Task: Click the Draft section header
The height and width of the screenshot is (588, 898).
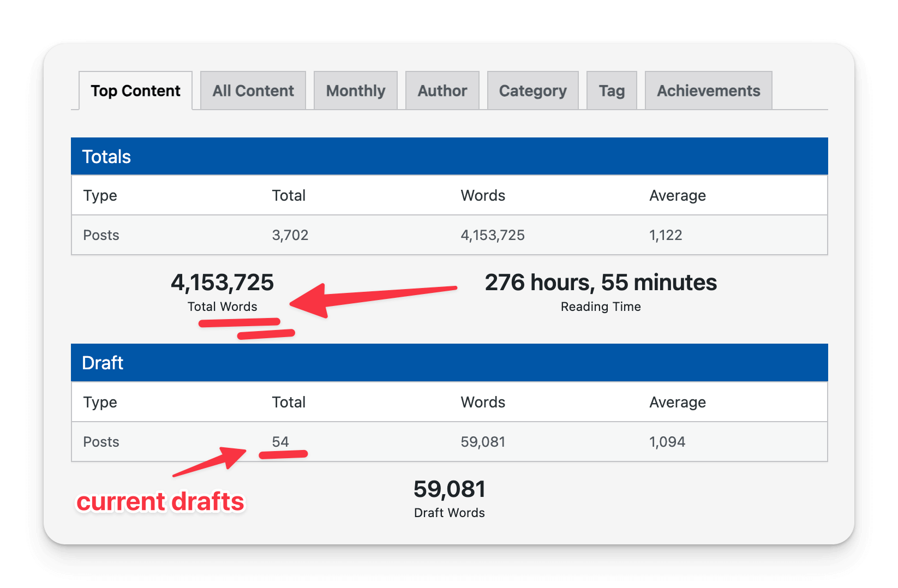Action: tap(103, 363)
